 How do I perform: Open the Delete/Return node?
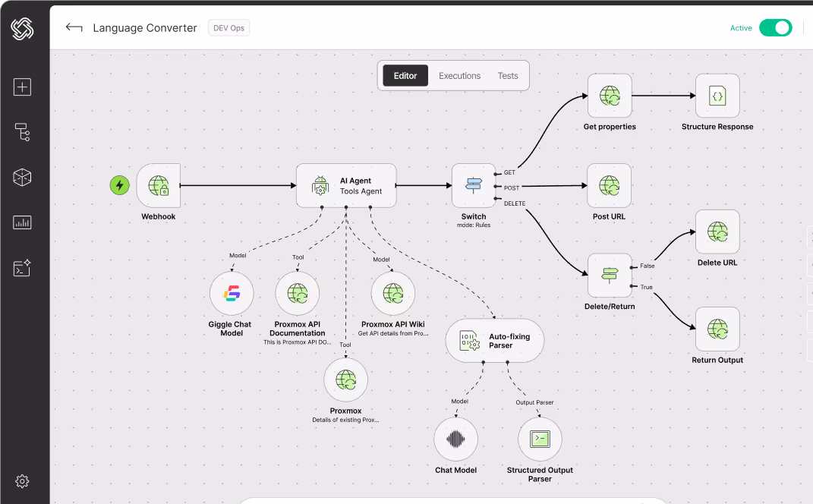[x=609, y=276]
